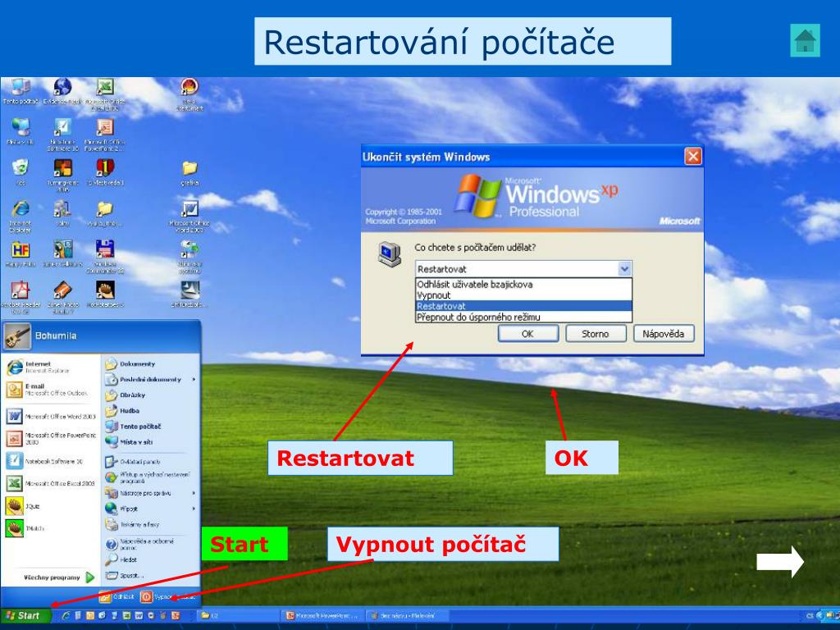Open Hledat in Start menu
This screenshot has width=840, height=630.
[x=122, y=559]
